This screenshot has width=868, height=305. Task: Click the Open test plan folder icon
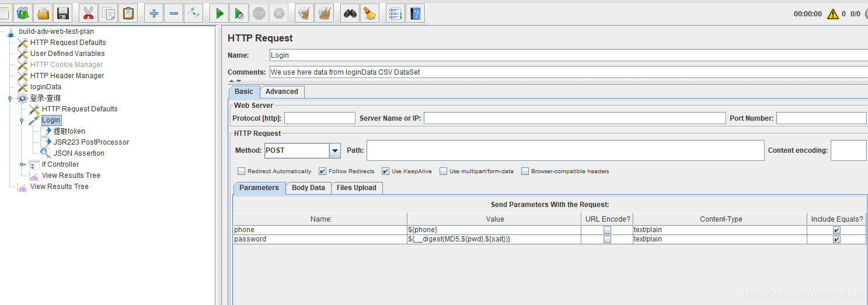coord(43,13)
